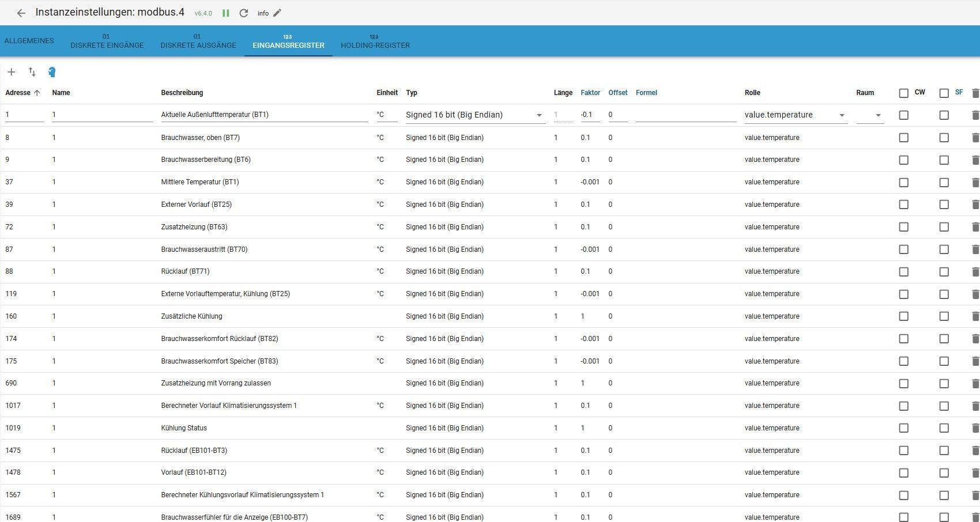Enable CW for Außenlufttemperatur (BT1) row

coord(903,115)
